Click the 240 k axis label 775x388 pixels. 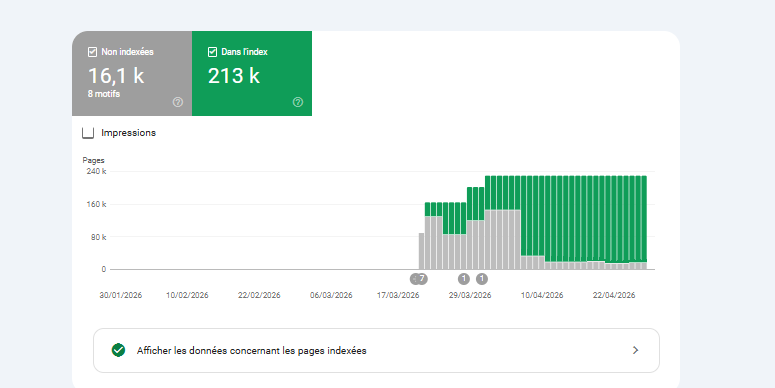pos(97,172)
